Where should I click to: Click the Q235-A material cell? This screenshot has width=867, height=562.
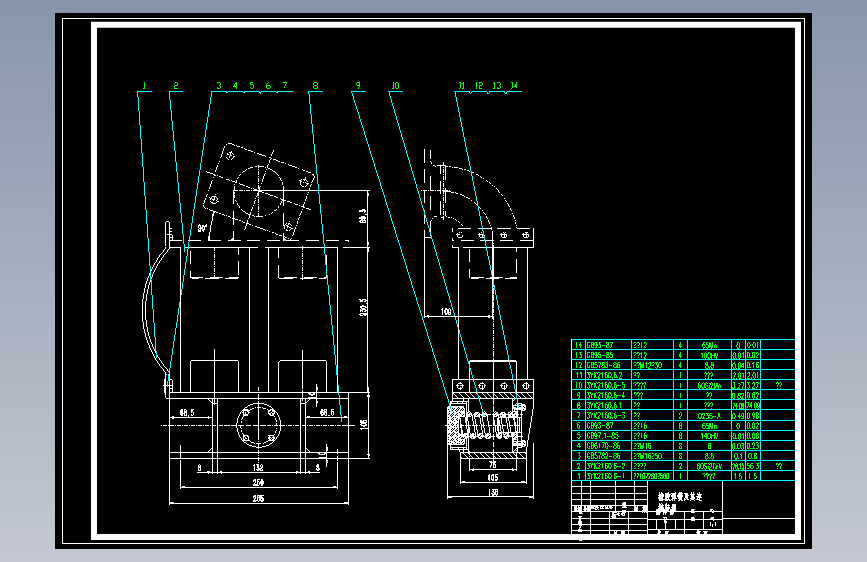coord(709,416)
